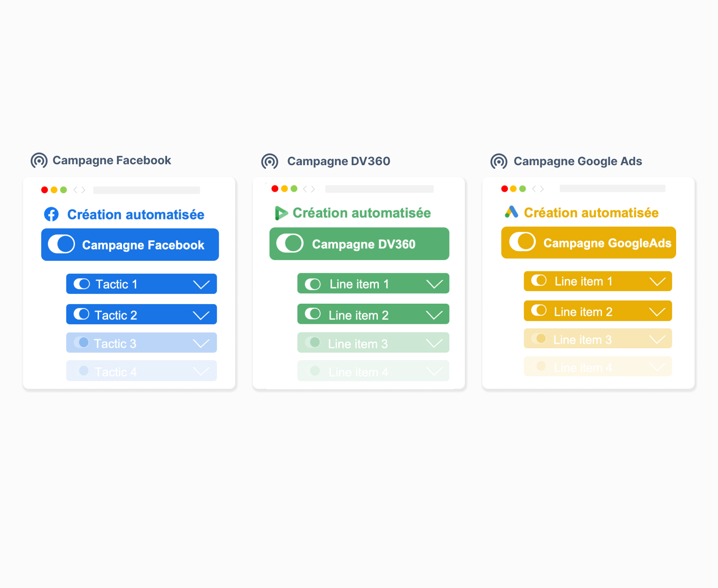Click broadcast icon beside Campagne Facebook heading
The width and height of the screenshot is (718, 588).
(x=39, y=161)
